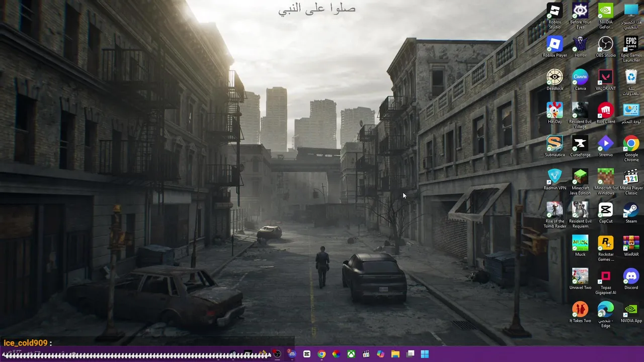Open CapCut from the taskbar
Image resolution: width=644 pixels, height=362 pixels.
(x=307, y=354)
